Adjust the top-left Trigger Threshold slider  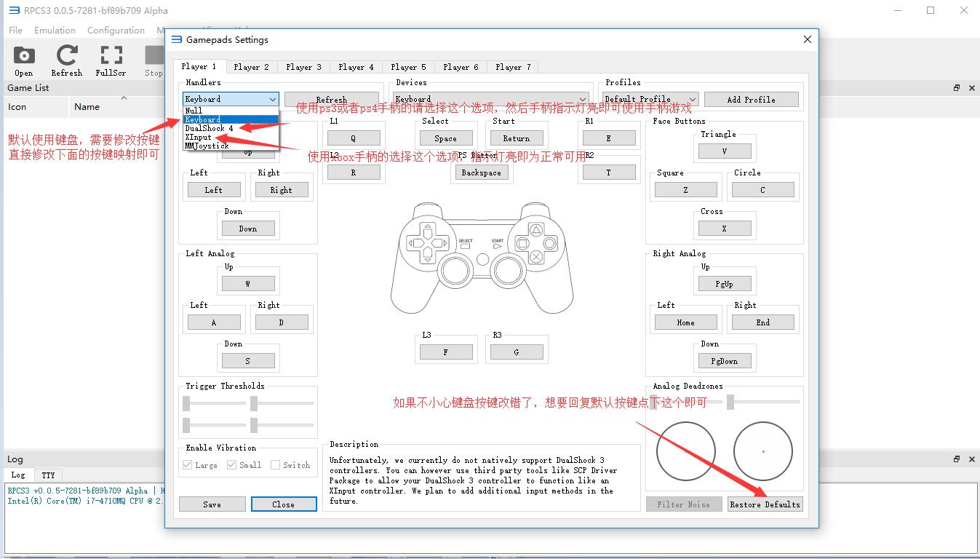click(214, 403)
